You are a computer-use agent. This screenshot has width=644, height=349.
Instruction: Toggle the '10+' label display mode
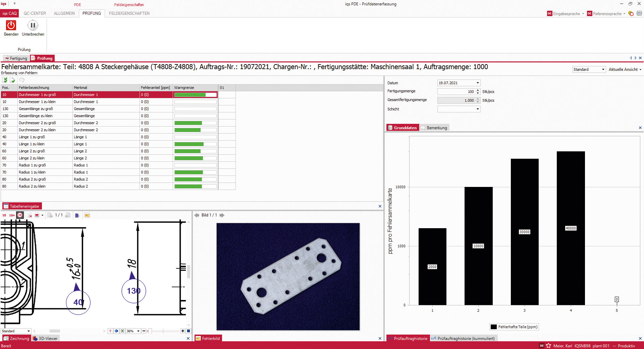(12, 215)
